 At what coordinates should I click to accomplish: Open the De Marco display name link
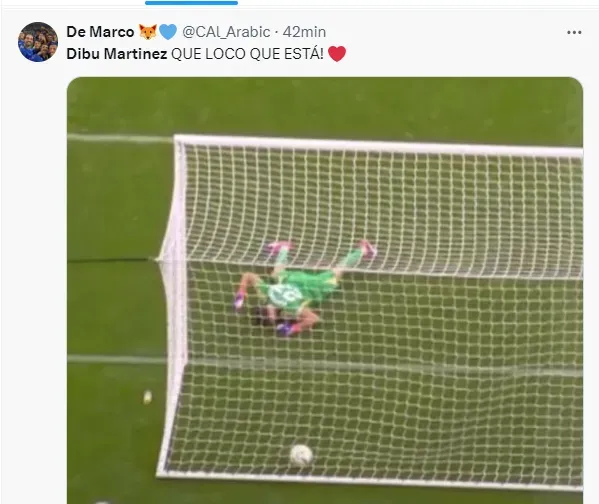(100, 32)
